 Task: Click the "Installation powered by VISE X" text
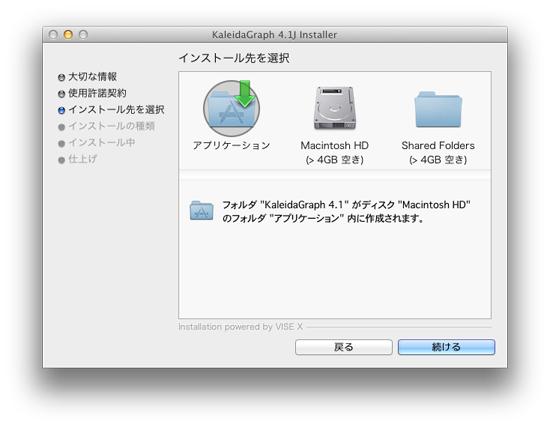click(240, 327)
